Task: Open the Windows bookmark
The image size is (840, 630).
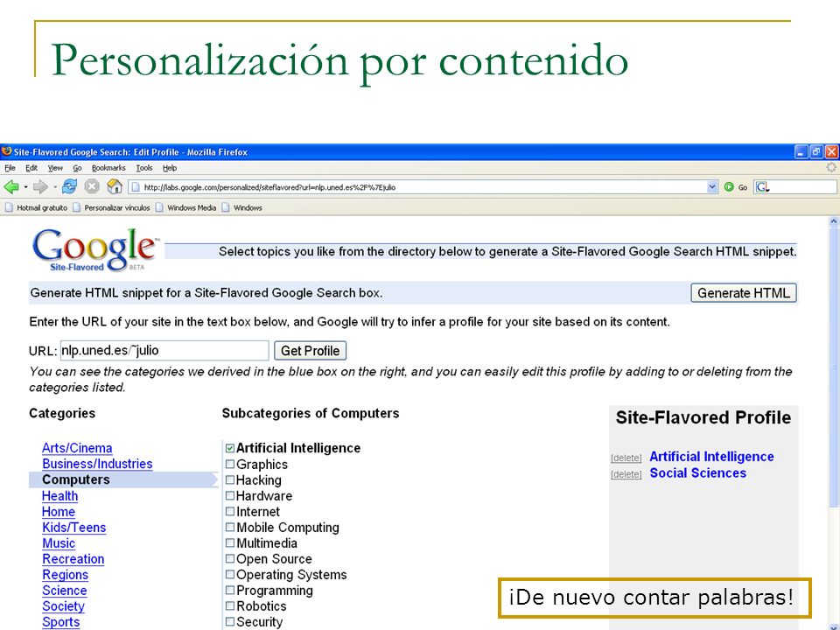Action: pyautogui.click(x=241, y=207)
